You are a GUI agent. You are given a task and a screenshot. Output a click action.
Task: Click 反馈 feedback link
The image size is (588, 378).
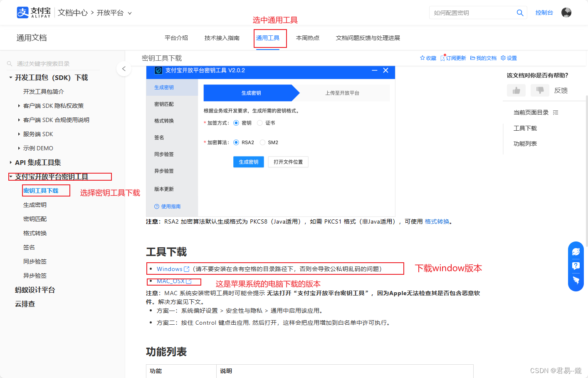[x=561, y=90]
